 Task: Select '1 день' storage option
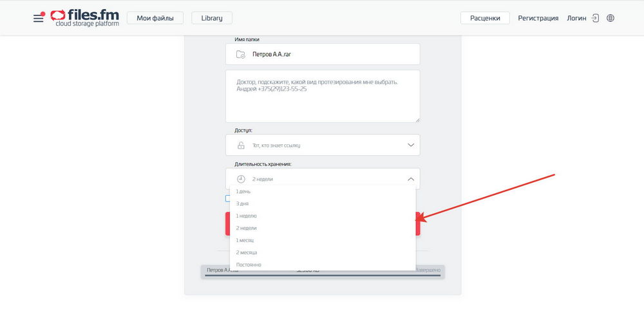pos(243,192)
